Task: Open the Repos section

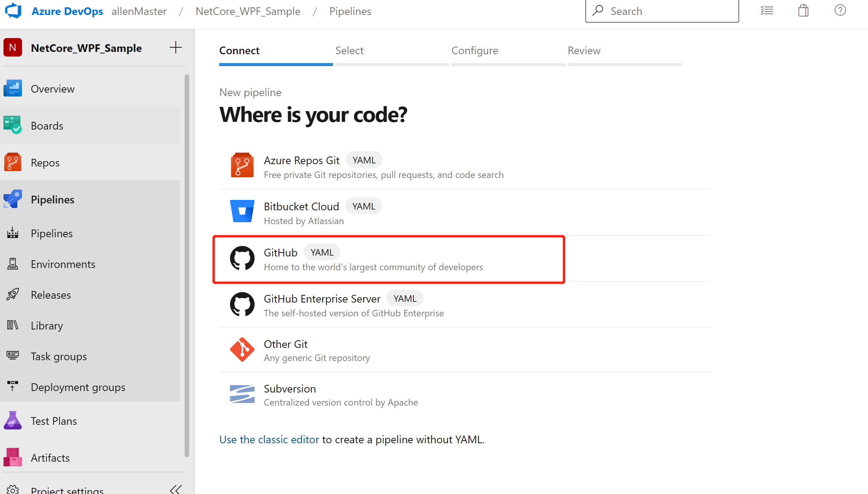Action: pyautogui.click(x=45, y=162)
